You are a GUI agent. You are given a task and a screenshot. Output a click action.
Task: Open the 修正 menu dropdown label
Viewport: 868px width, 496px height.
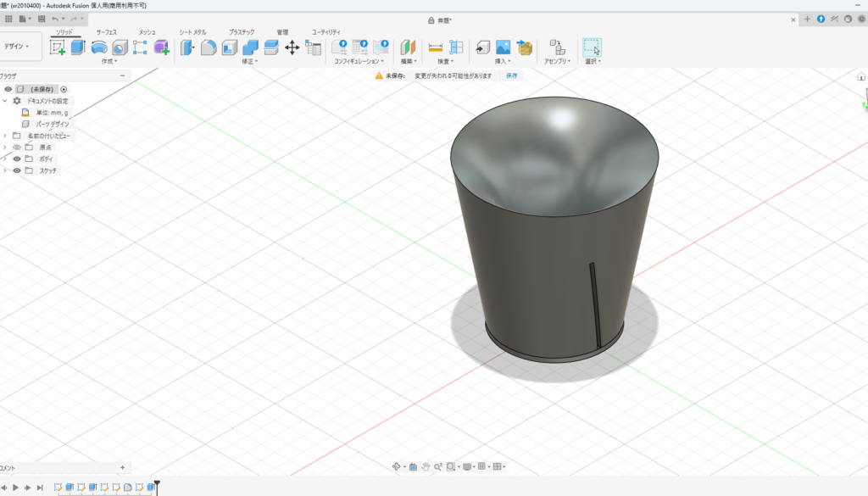pos(249,61)
